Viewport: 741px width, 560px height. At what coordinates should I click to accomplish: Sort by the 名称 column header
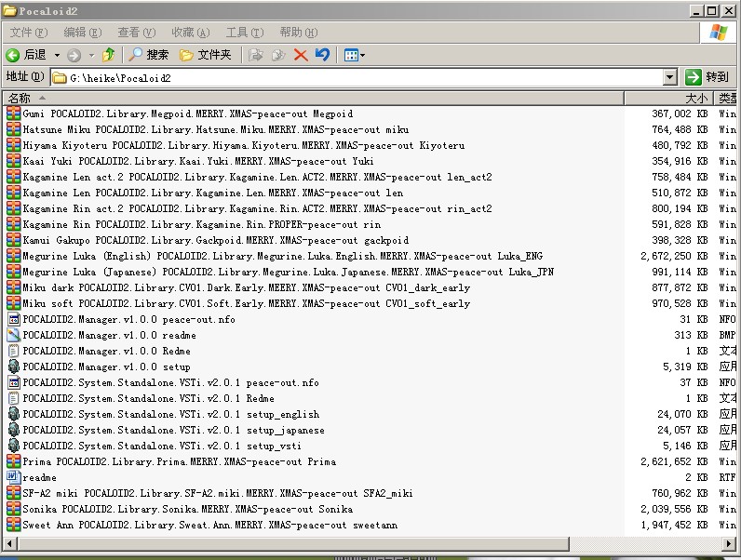[314, 99]
